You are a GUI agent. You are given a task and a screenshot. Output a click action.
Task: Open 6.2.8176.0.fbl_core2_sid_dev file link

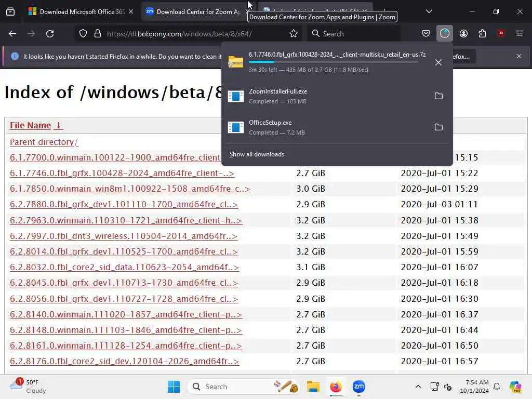125,361
